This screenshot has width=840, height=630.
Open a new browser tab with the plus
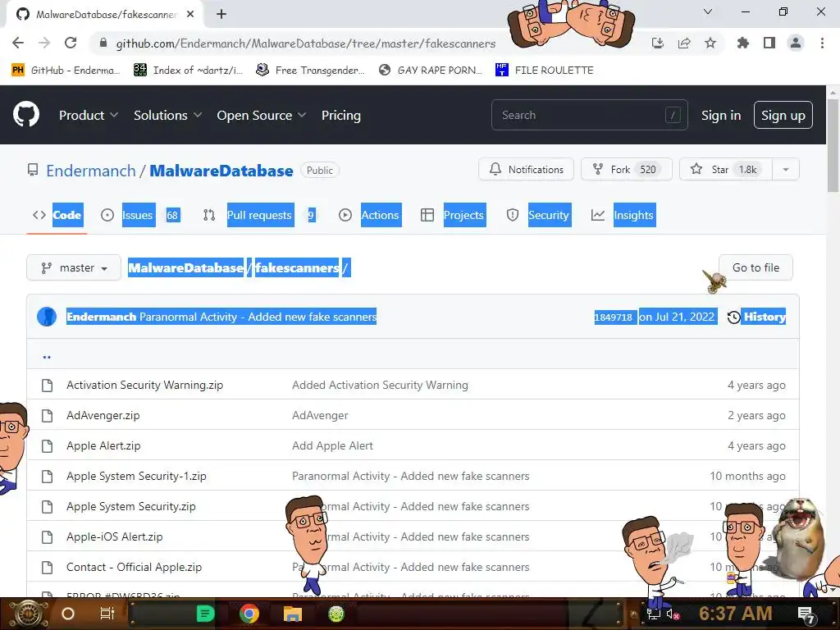221,14
